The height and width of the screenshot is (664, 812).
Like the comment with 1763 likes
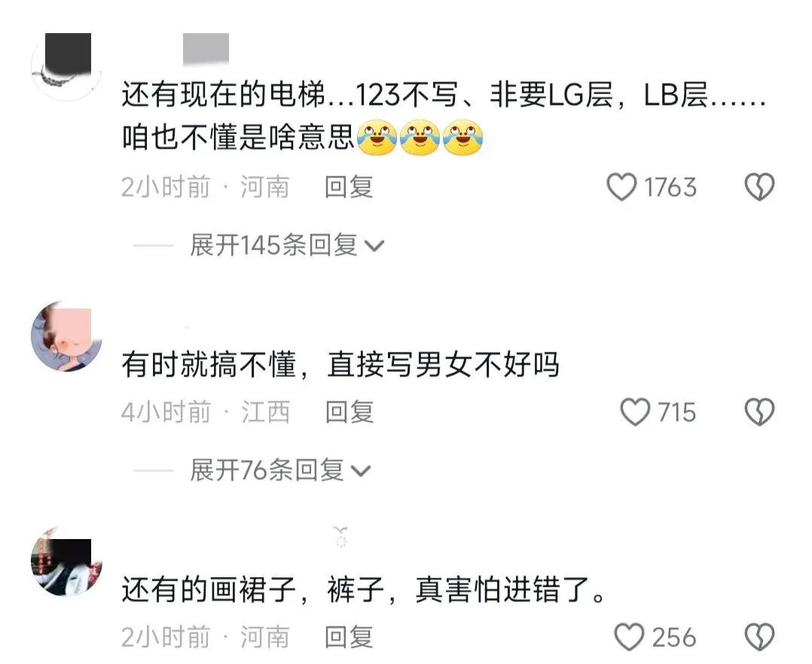[621, 187]
